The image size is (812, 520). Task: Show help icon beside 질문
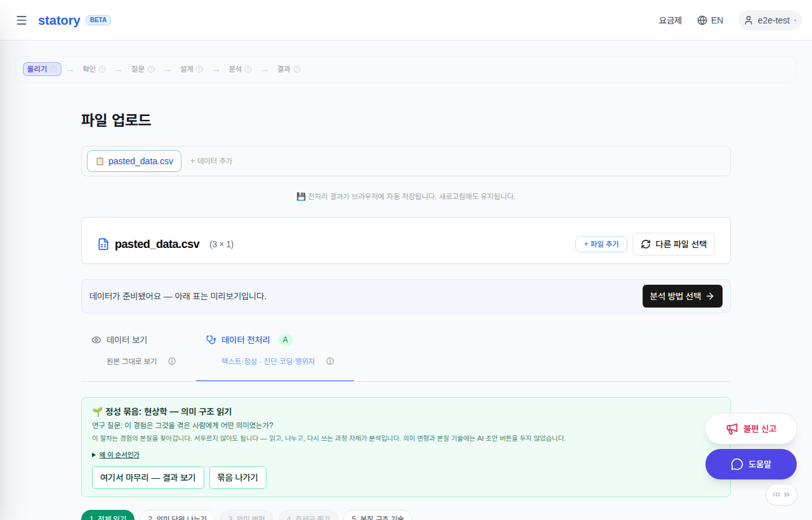[151, 69]
